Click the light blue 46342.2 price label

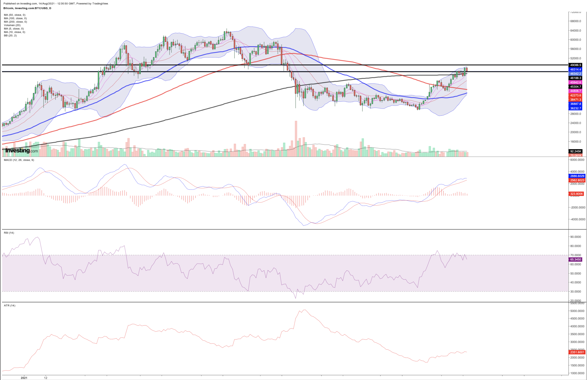575,74
